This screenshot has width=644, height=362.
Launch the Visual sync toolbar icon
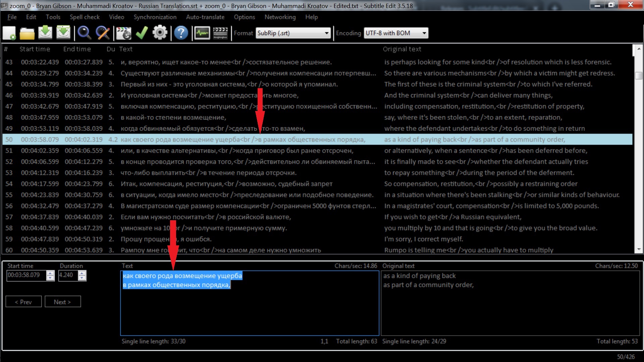(123, 33)
